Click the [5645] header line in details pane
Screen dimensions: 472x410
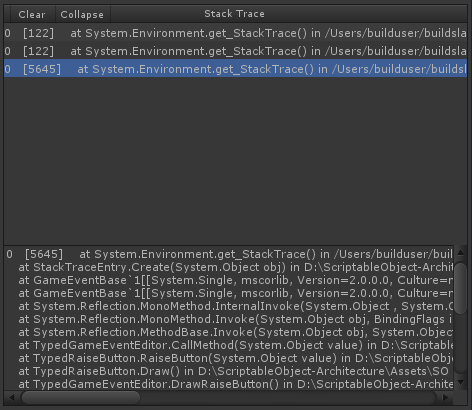229,254
